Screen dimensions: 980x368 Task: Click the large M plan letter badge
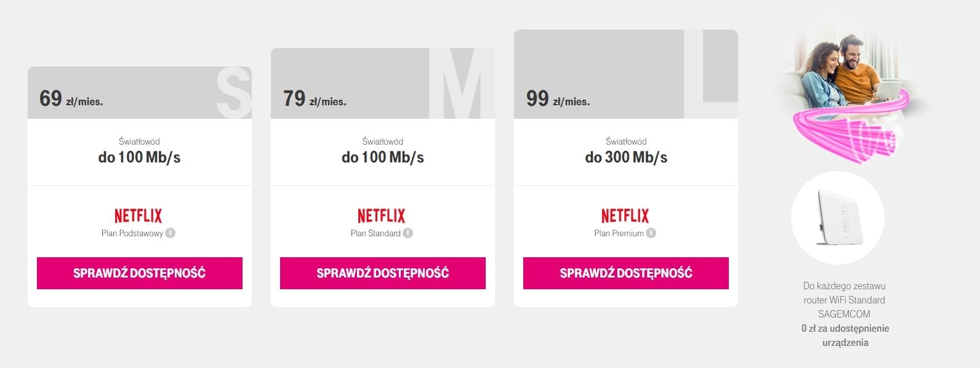pos(462,84)
